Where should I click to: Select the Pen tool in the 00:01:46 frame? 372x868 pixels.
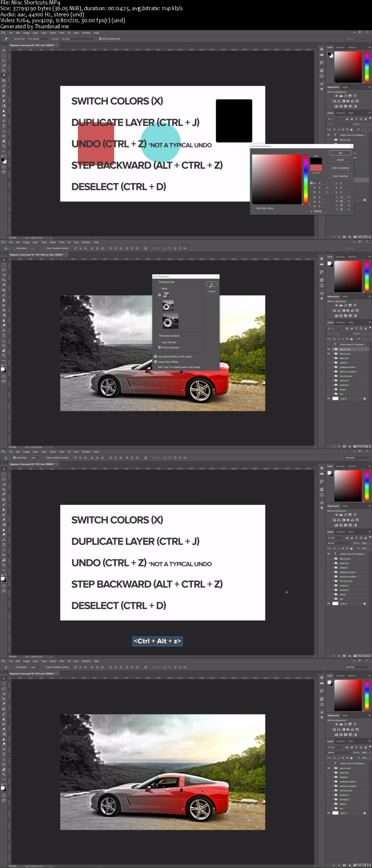point(4,330)
